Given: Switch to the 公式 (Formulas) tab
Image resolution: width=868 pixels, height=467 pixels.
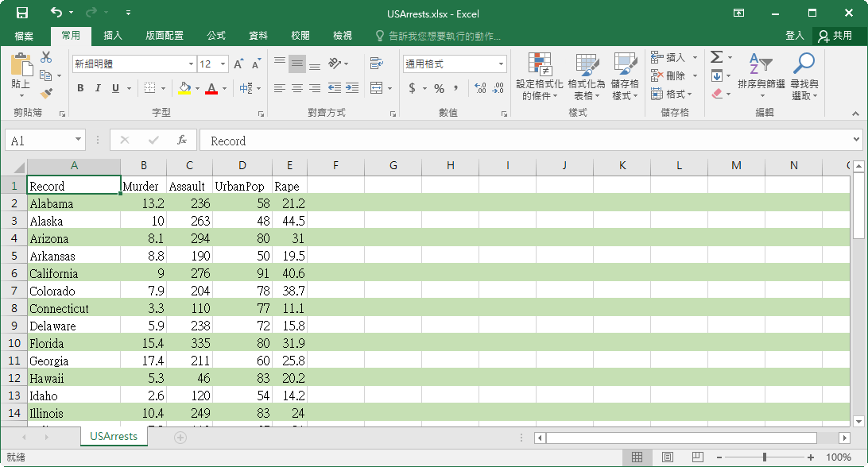Looking at the screenshot, I should pyautogui.click(x=216, y=36).
